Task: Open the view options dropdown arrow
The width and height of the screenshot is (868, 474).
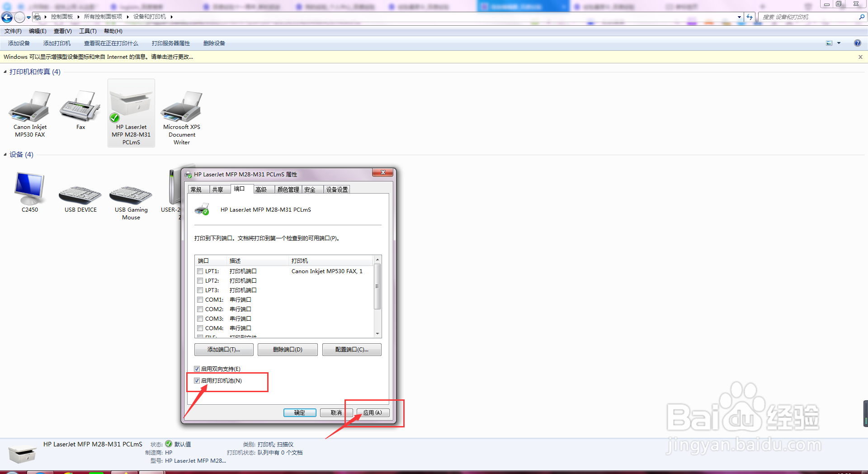Action: pos(839,43)
